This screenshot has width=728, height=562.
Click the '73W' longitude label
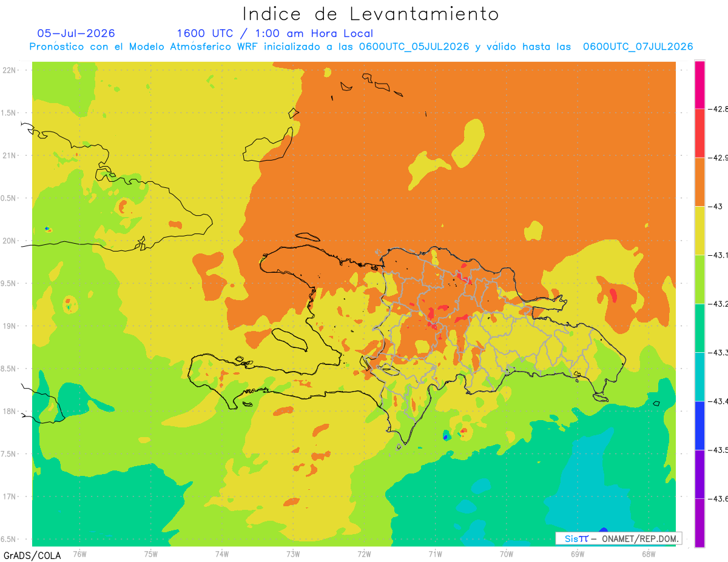[293, 554]
